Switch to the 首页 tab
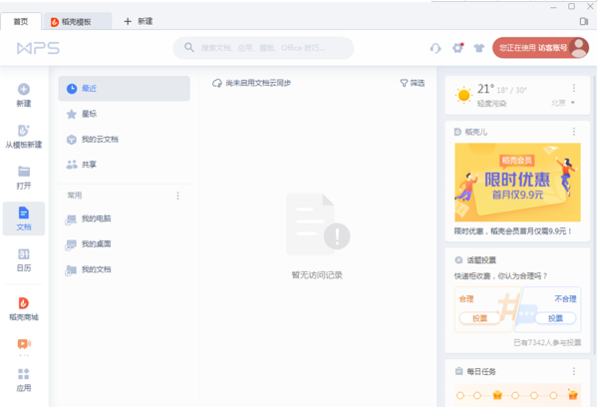600x419 pixels. point(21,21)
